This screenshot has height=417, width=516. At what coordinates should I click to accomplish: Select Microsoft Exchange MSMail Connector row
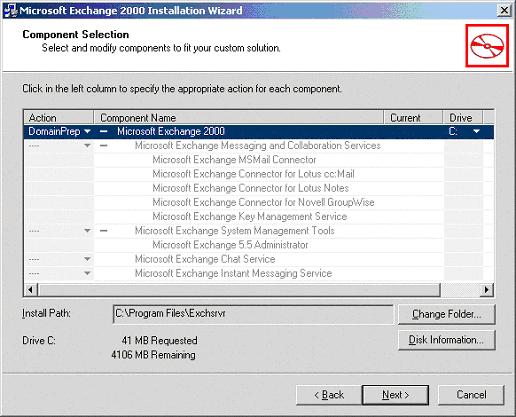pos(234,160)
